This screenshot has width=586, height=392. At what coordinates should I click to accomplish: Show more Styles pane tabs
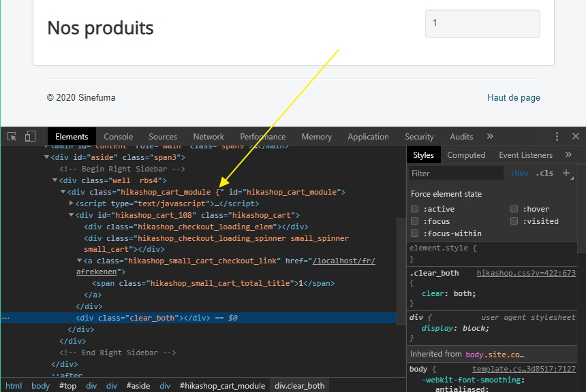tap(568, 155)
